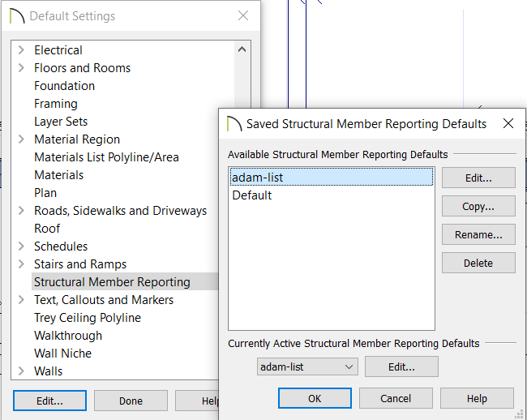
Task: Select Materials List Polyline/Area item
Action: point(106,157)
